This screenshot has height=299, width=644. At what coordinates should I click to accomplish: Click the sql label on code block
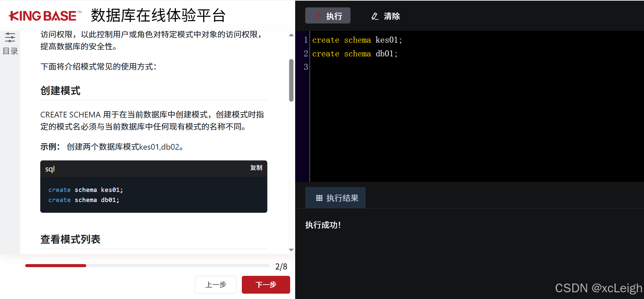pos(50,169)
